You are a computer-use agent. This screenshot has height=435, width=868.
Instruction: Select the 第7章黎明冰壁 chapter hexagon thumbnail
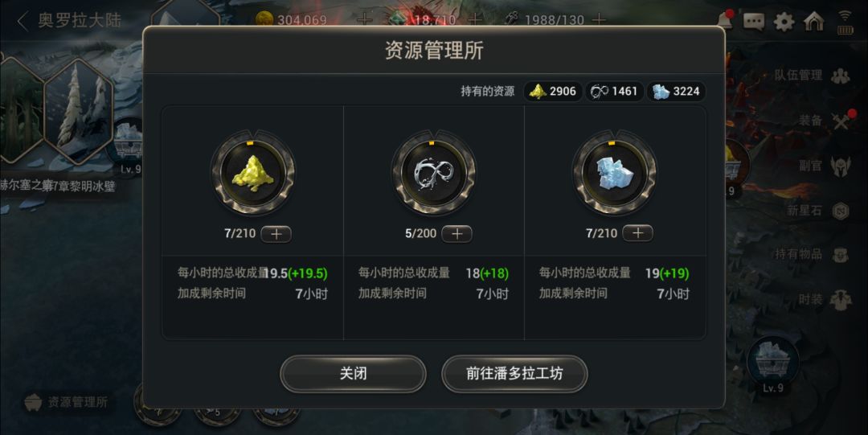click(79, 111)
